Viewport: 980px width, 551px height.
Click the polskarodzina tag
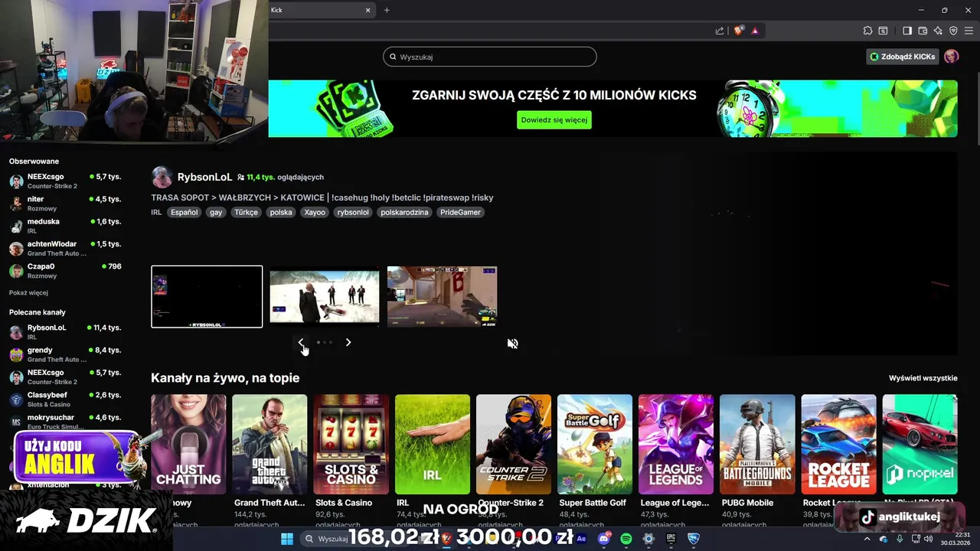[x=404, y=212]
